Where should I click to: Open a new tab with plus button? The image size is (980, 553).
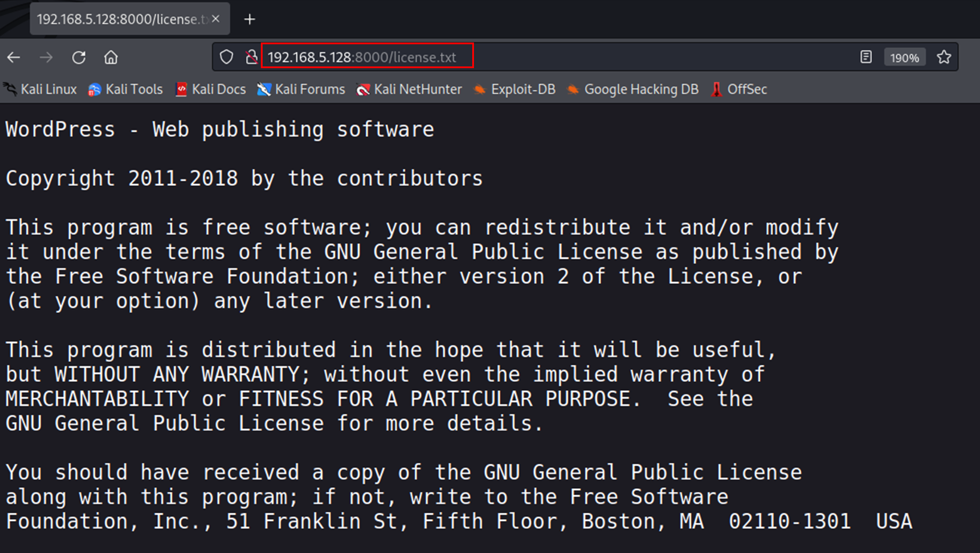click(250, 19)
